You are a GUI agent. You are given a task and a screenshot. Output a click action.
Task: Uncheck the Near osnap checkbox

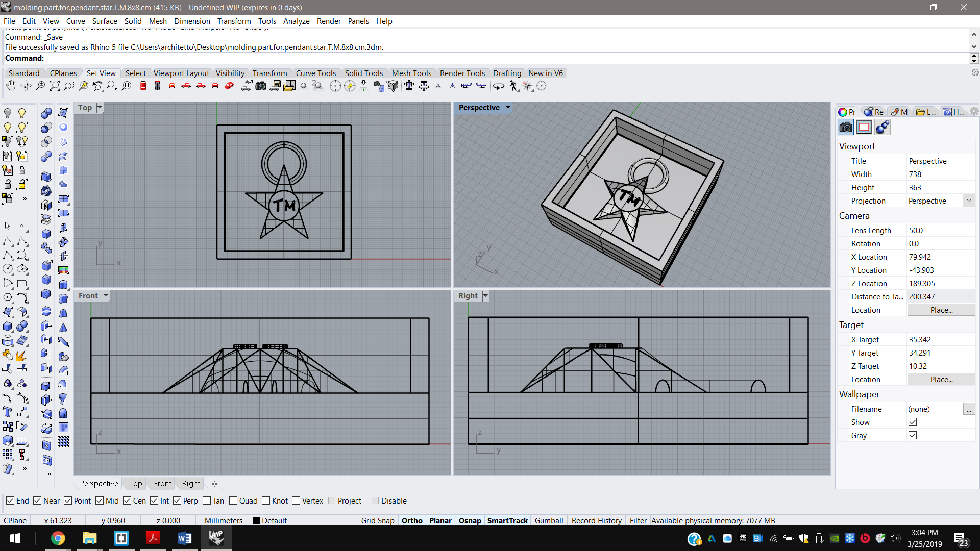pos(37,500)
